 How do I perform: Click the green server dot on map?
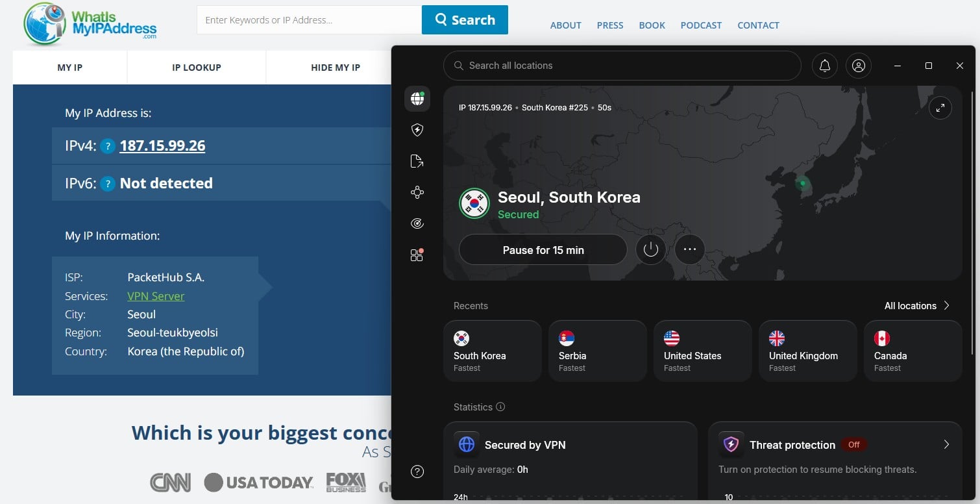803,184
